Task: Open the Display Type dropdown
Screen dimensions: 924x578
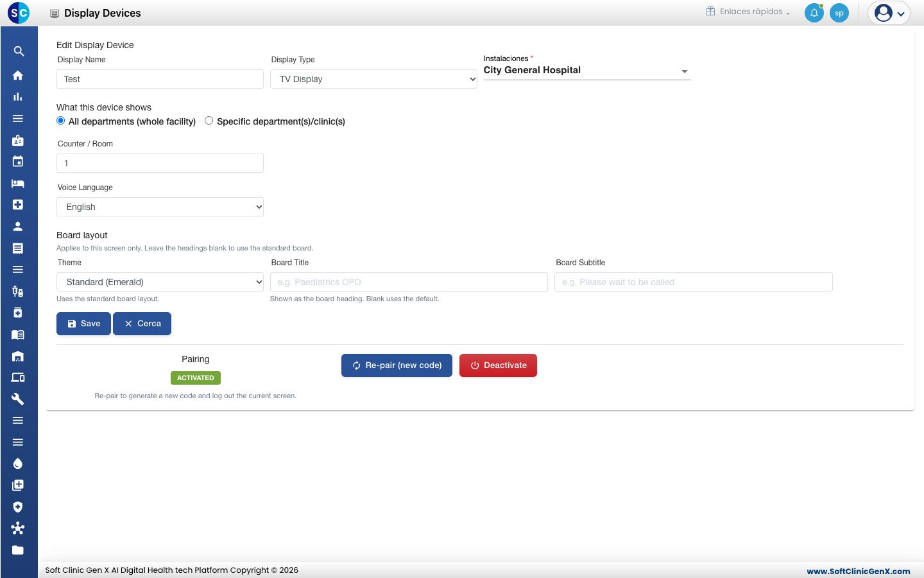Action: tap(373, 79)
